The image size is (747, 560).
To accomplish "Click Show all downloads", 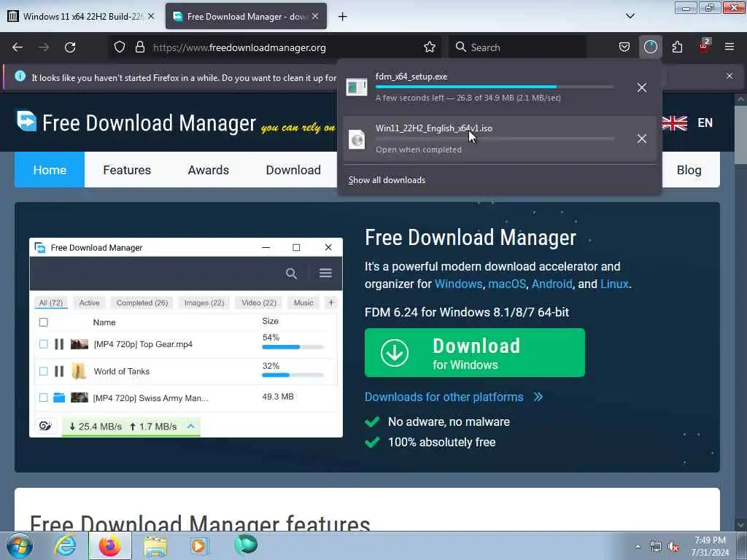I will [x=387, y=180].
